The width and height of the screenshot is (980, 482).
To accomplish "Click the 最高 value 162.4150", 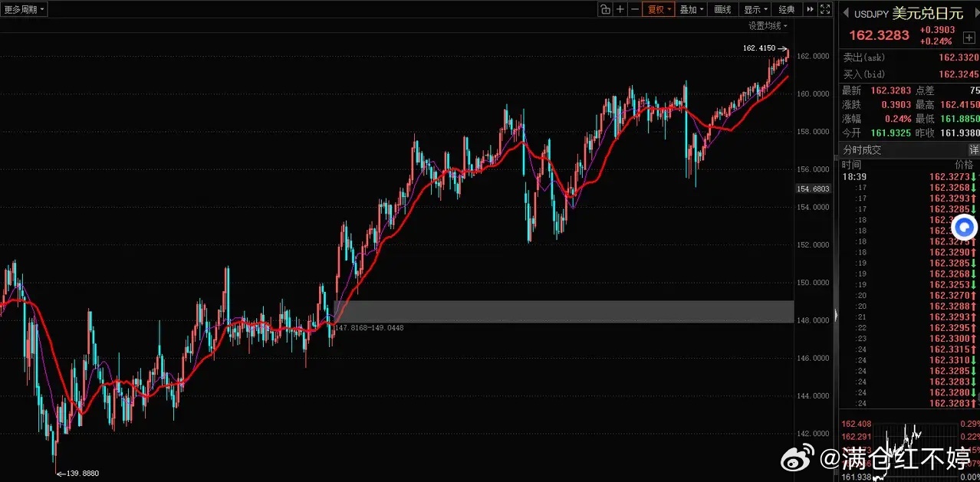I will pos(959,104).
